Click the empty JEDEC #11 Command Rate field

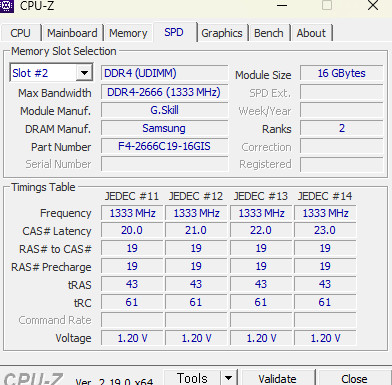click(x=132, y=320)
